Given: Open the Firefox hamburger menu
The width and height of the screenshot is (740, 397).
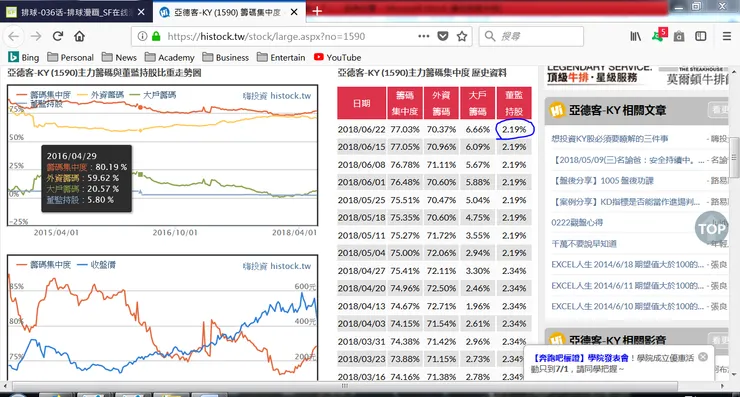Looking at the screenshot, I should [727, 36].
